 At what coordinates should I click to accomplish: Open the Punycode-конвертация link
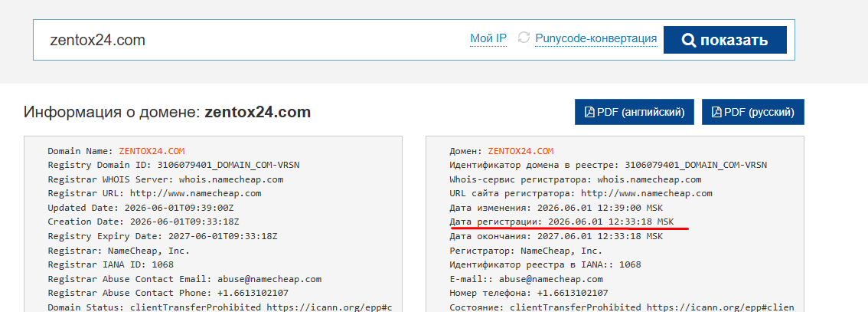click(596, 38)
